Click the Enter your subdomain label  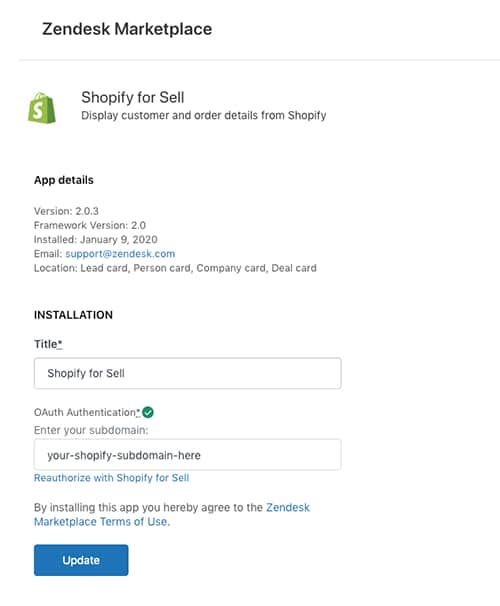[91, 430]
